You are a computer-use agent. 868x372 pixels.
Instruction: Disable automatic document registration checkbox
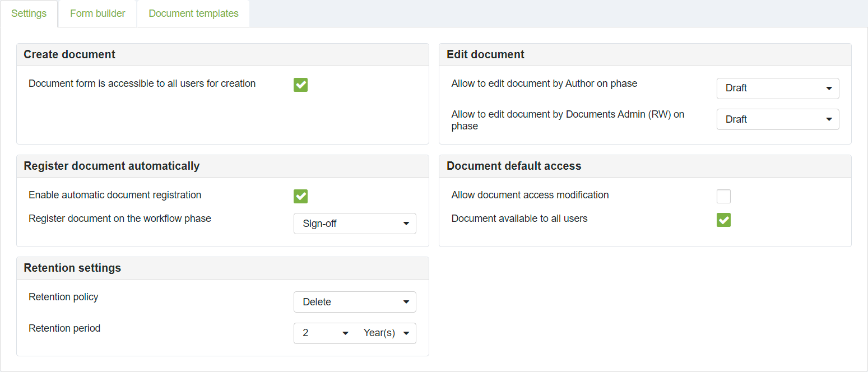click(300, 196)
